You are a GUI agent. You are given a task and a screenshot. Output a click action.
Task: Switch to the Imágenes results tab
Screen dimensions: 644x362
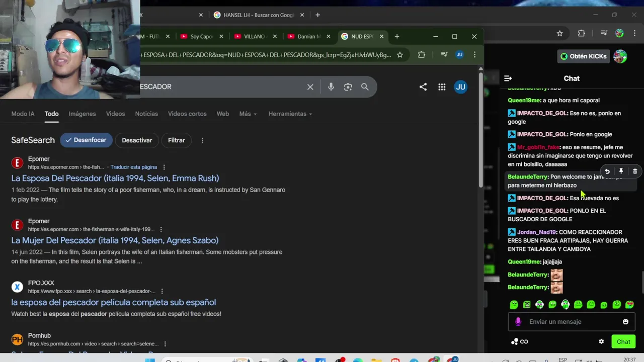click(82, 114)
